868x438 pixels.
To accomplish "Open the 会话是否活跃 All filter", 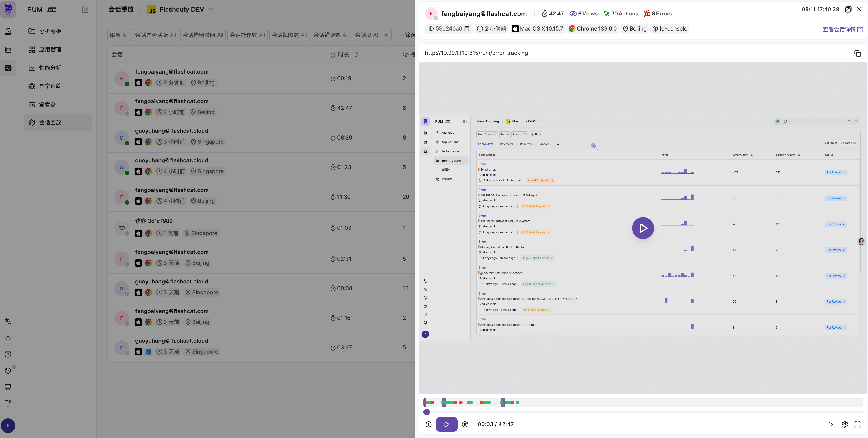I will pos(156,35).
